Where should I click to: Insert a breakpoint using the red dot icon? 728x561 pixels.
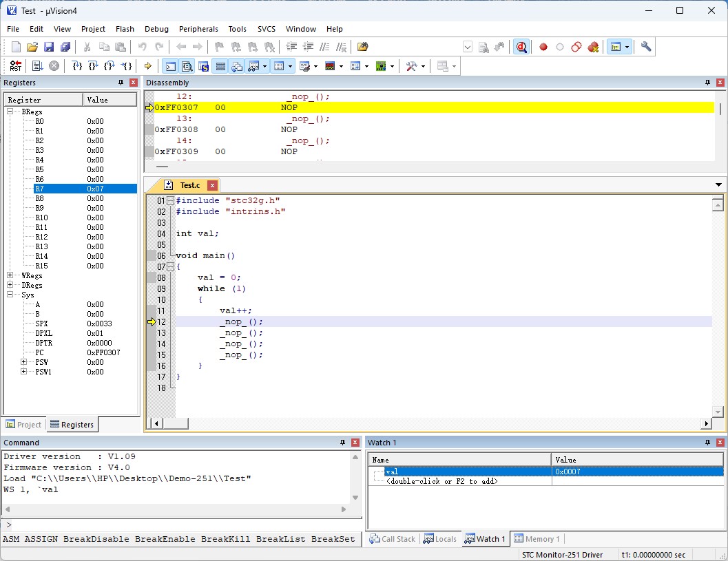[x=543, y=47]
